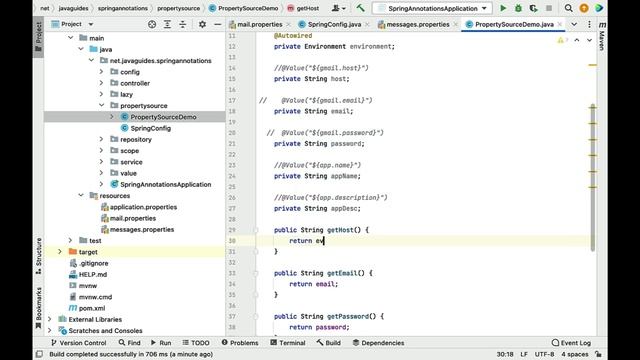The height and width of the screenshot is (360, 640).
Task: Go to the previous highlighted error arrow
Action: [x=576, y=40]
